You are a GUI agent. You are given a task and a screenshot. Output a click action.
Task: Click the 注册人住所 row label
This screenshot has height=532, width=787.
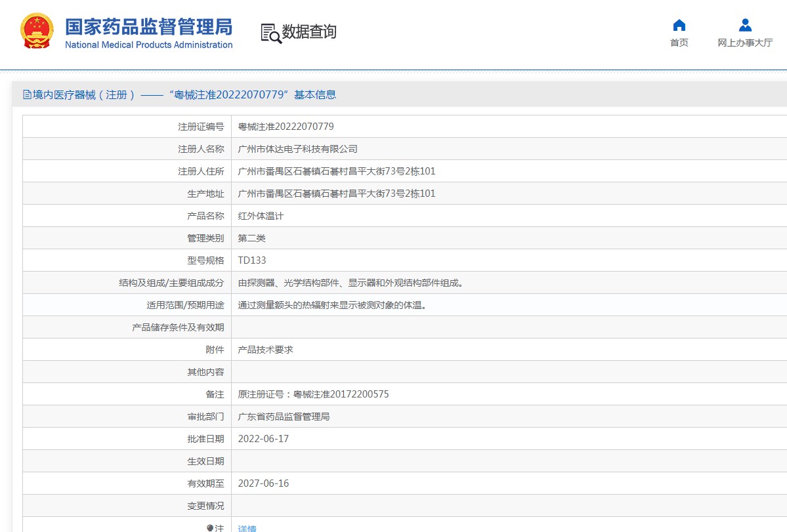[x=201, y=171]
